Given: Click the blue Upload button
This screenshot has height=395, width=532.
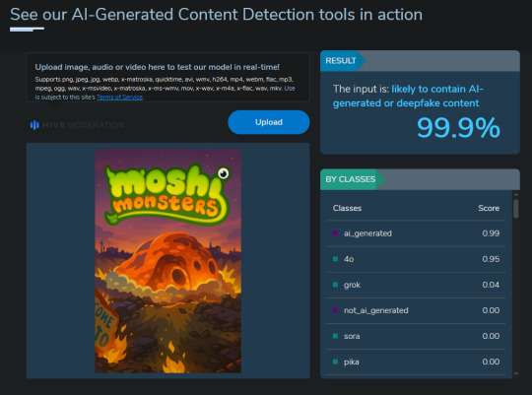Looking at the screenshot, I should click(x=269, y=122).
